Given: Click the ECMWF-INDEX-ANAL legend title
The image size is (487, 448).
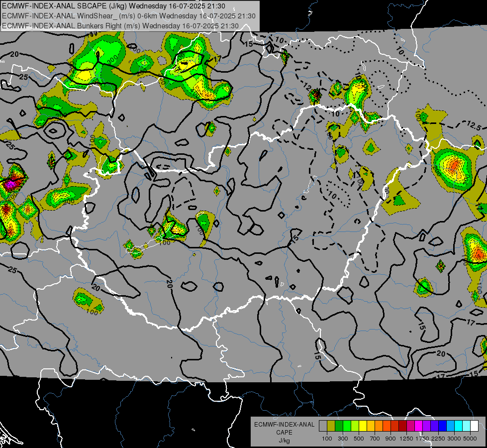Looking at the screenshot, I should click(x=284, y=425).
